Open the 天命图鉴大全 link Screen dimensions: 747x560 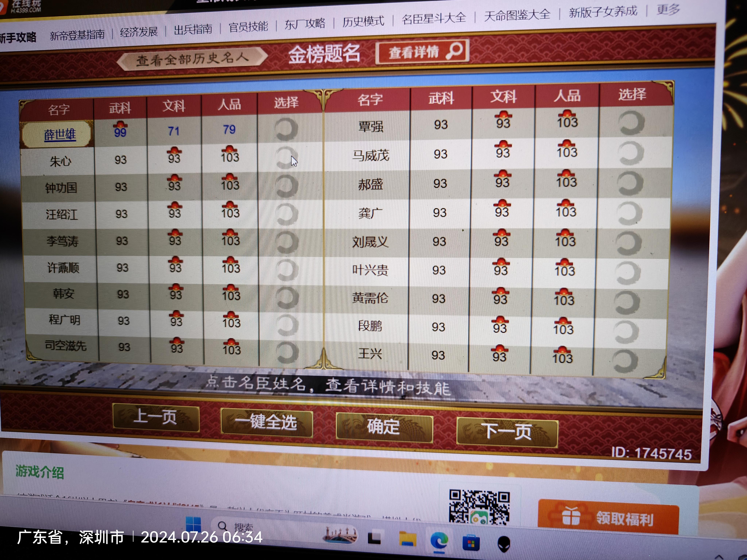pos(517,15)
